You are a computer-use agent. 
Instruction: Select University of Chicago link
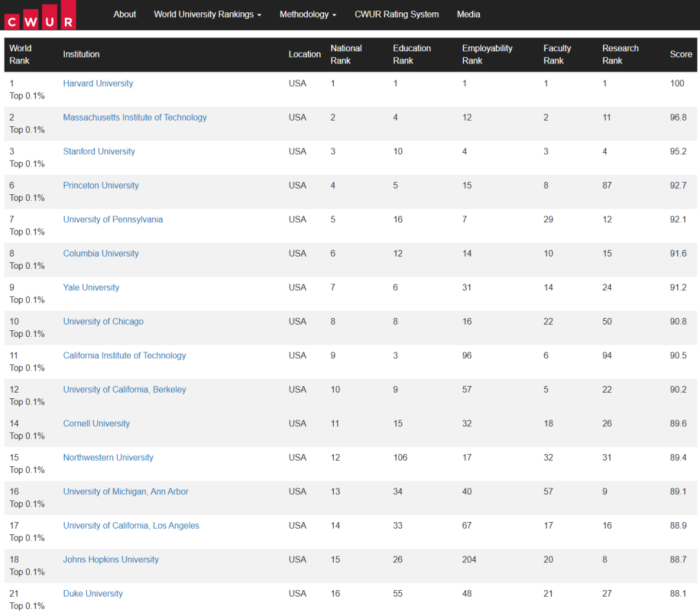(103, 321)
